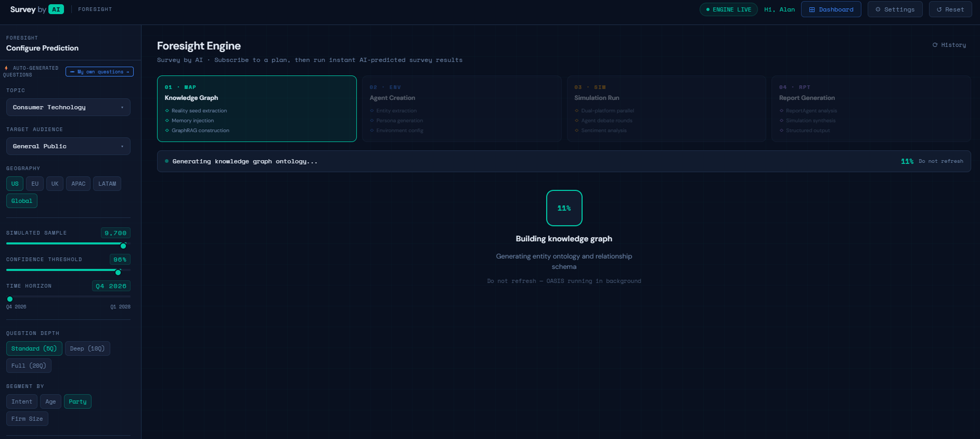Click the Dashboard grid icon
This screenshot has height=439, width=980.
pyautogui.click(x=812, y=10)
